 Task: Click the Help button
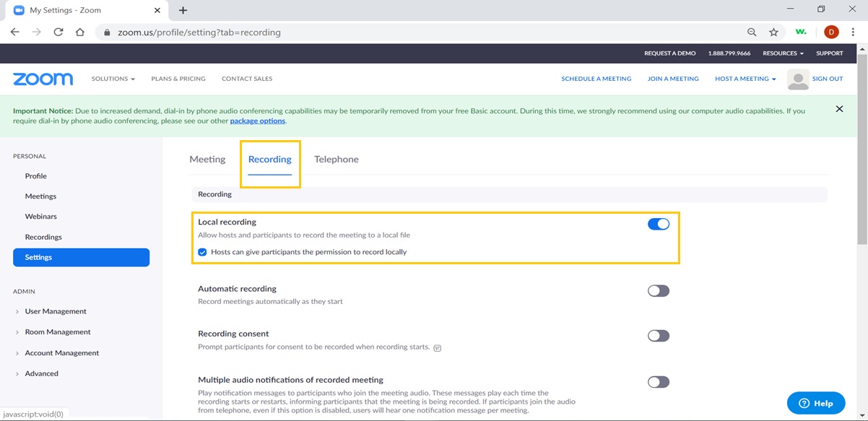815,403
